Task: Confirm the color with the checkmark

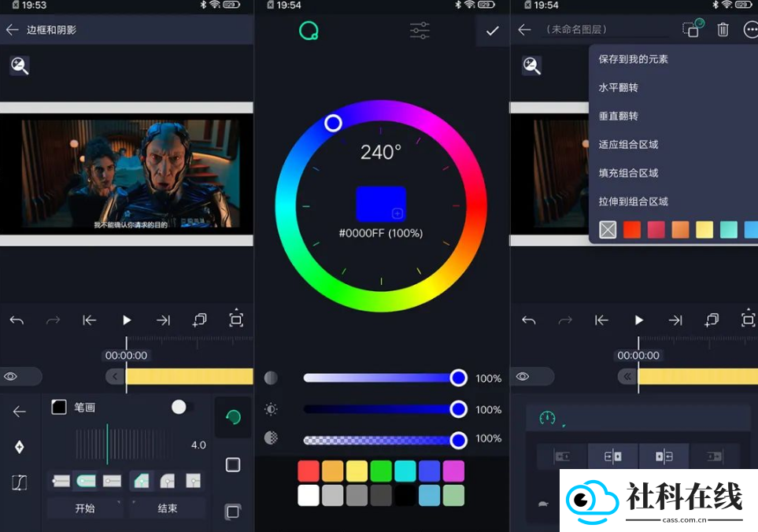Action: (x=493, y=31)
